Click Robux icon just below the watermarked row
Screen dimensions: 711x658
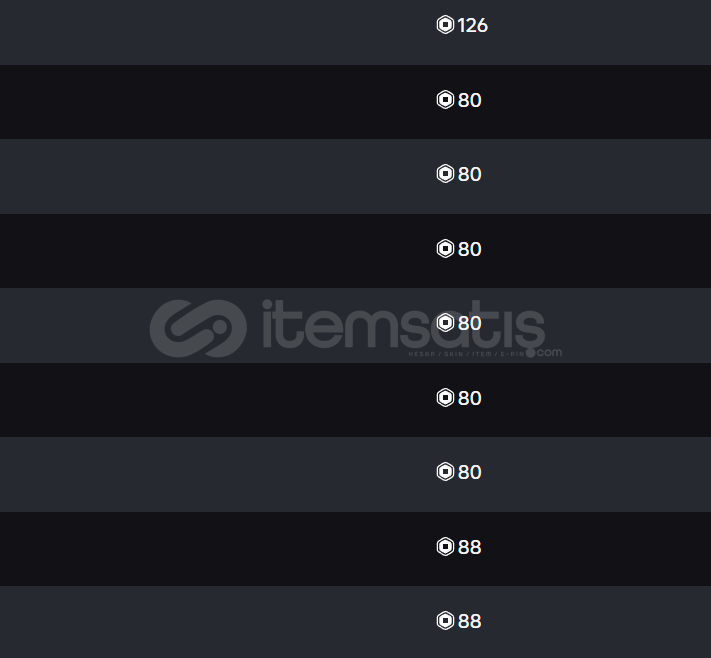click(x=445, y=398)
